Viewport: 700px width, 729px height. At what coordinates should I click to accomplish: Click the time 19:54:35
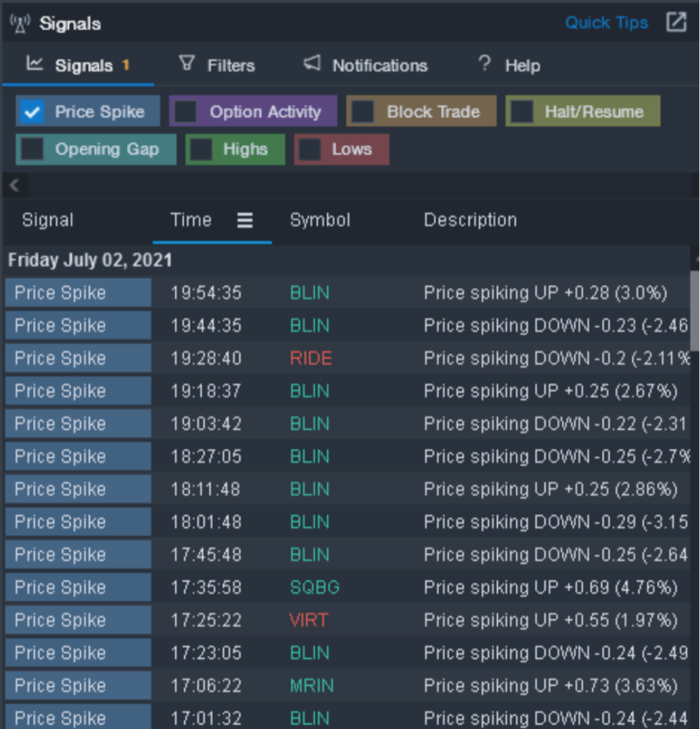tap(206, 293)
